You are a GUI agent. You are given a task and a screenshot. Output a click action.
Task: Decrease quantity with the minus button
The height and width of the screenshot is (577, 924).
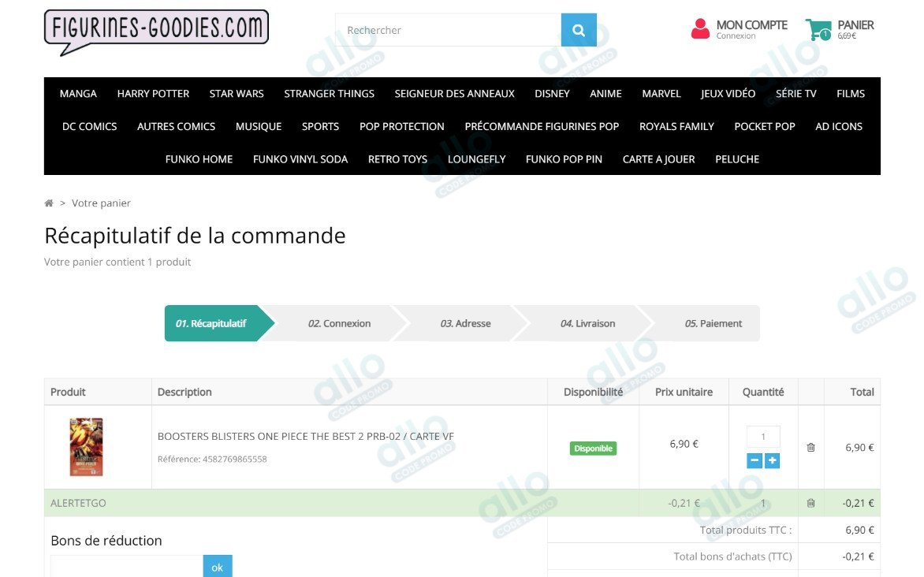754,460
